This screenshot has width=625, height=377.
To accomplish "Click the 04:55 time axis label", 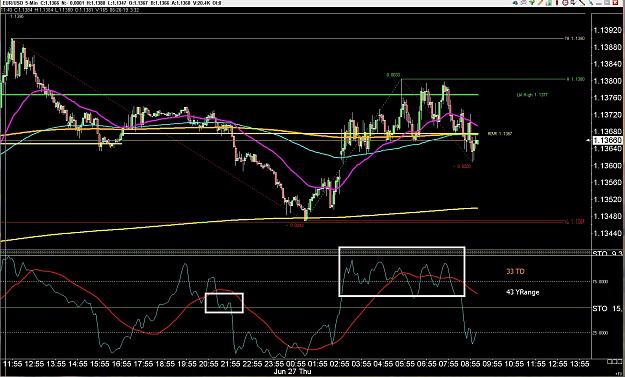I will click(383, 364).
